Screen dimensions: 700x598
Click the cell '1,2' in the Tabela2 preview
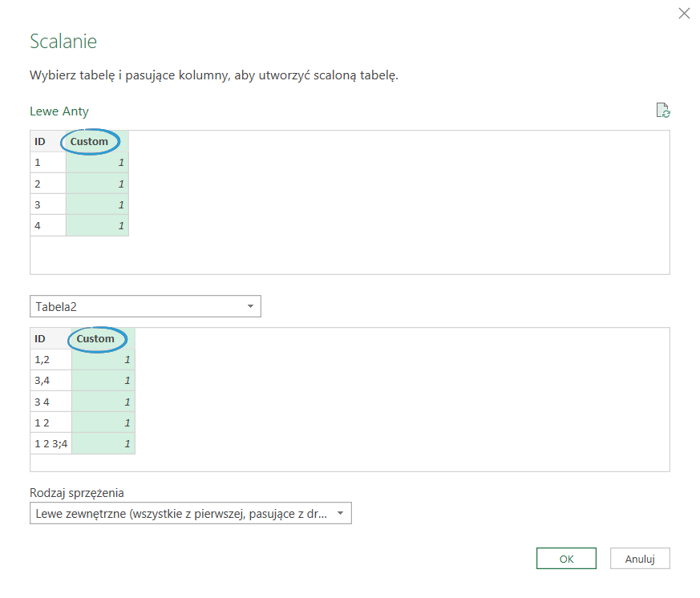[x=50, y=360]
